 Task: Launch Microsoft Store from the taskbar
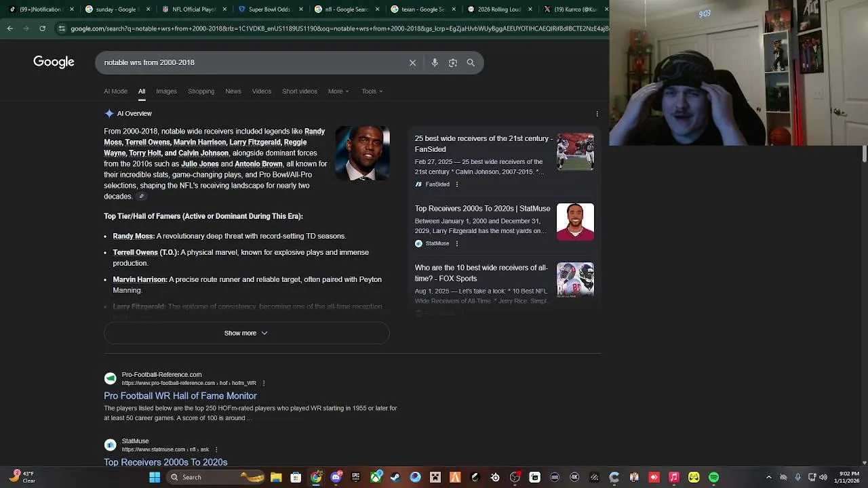click(296, 477)
